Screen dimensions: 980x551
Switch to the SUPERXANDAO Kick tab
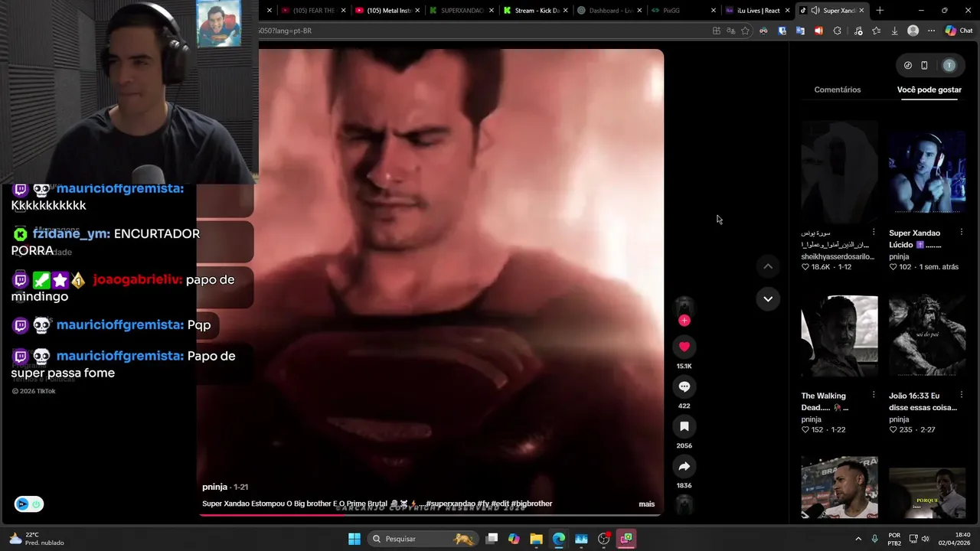click(x=462, y=11)
